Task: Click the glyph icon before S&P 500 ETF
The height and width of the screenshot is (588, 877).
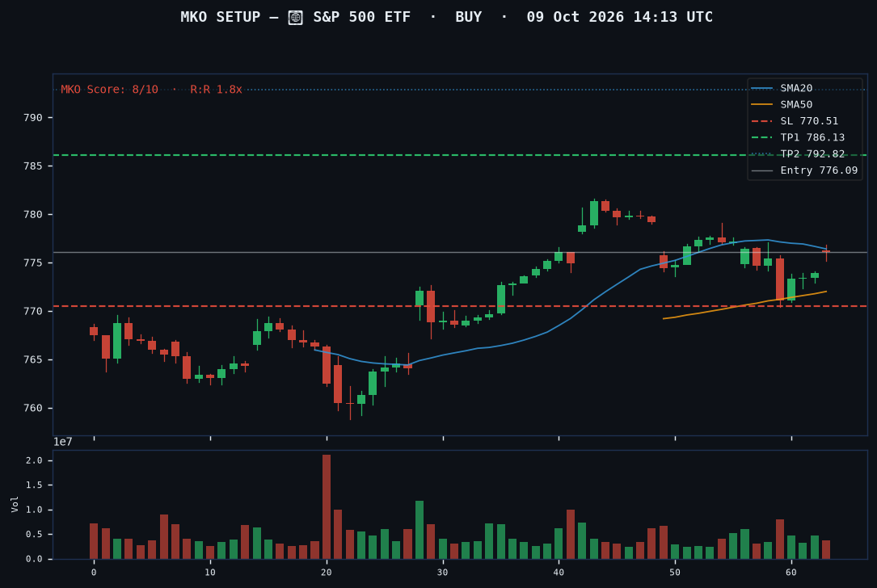Action: (x=295, y=17)
